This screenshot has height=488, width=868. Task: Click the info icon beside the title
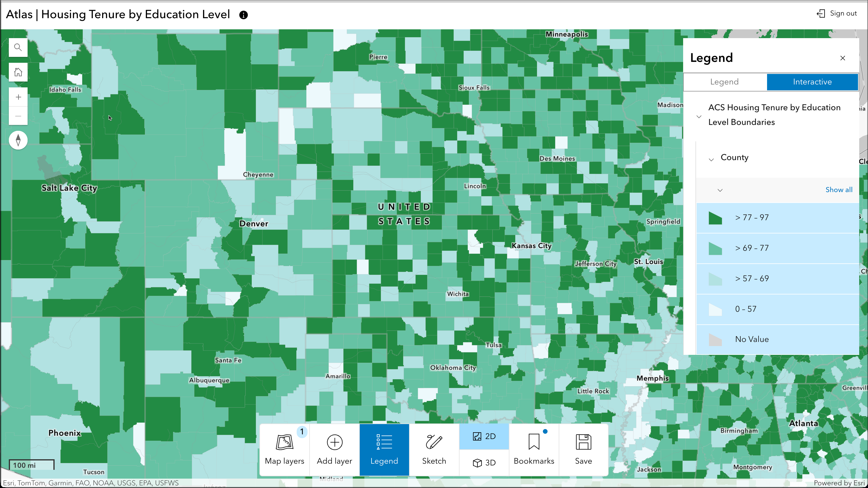pyautogui.click(x=243, y=15)
